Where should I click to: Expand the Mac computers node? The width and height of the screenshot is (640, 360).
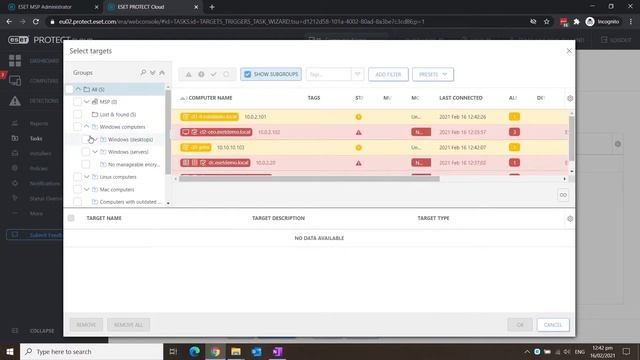(x=87, y=189)
